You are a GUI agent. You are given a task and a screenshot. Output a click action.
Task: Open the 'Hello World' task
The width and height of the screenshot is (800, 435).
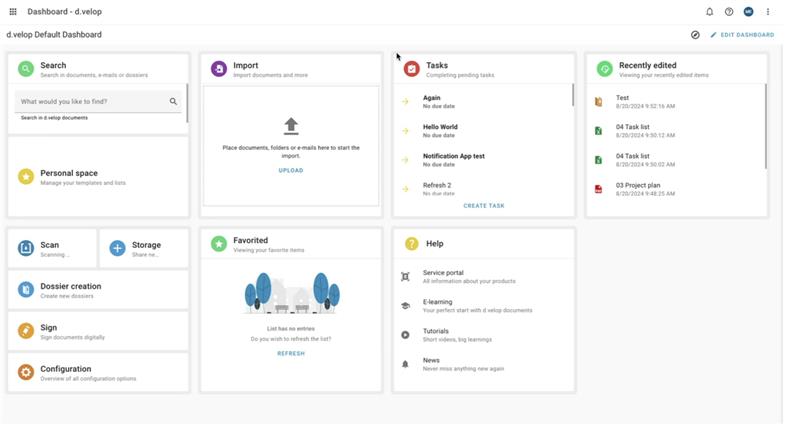(x=484, y=131)
